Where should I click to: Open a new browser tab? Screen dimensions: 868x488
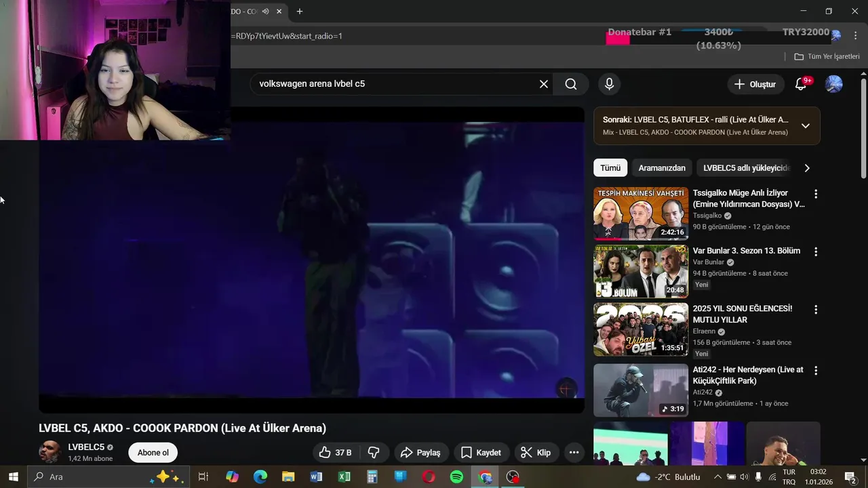[300, 12]
